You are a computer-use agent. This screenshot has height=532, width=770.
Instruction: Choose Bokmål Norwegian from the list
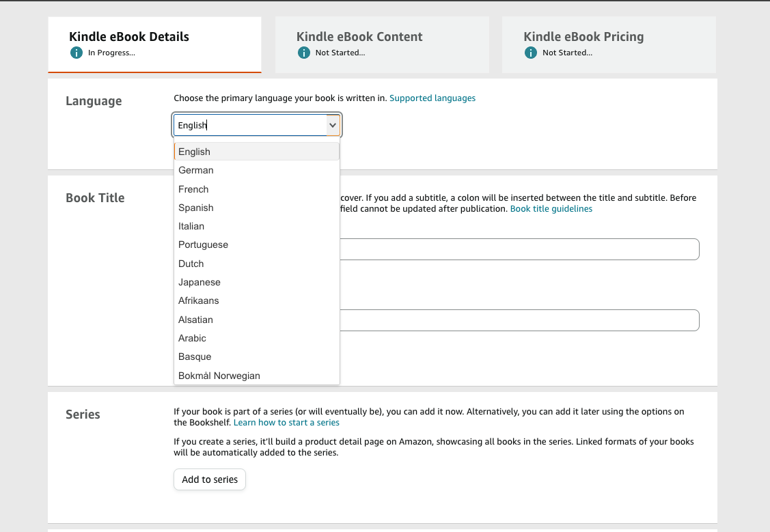(x=219, y=376)
